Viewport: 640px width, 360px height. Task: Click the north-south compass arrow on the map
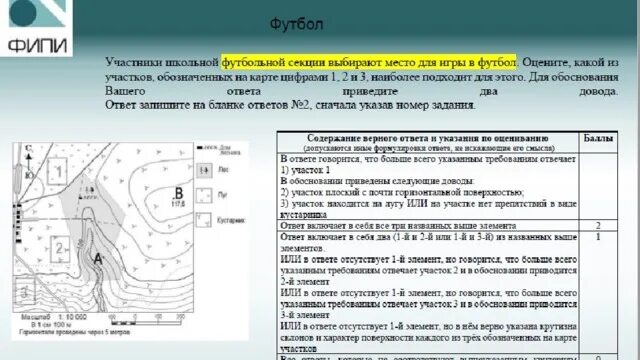[29, 162]
